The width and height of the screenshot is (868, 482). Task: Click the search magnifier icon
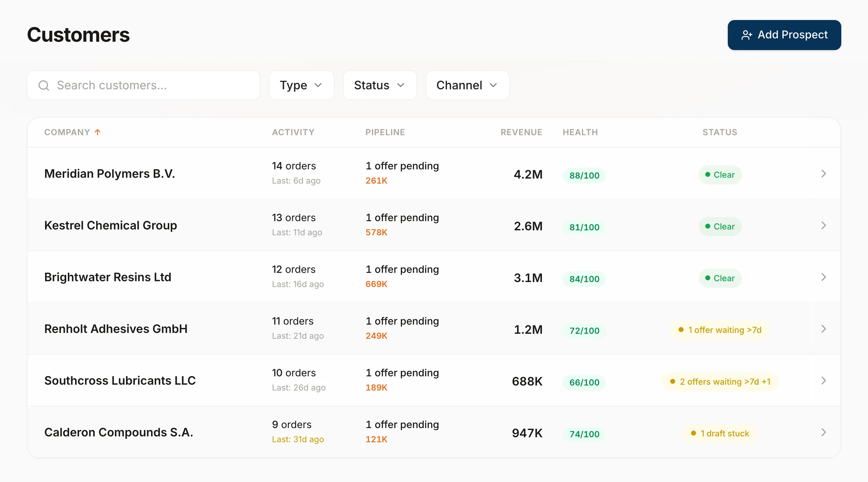(44, 85)
